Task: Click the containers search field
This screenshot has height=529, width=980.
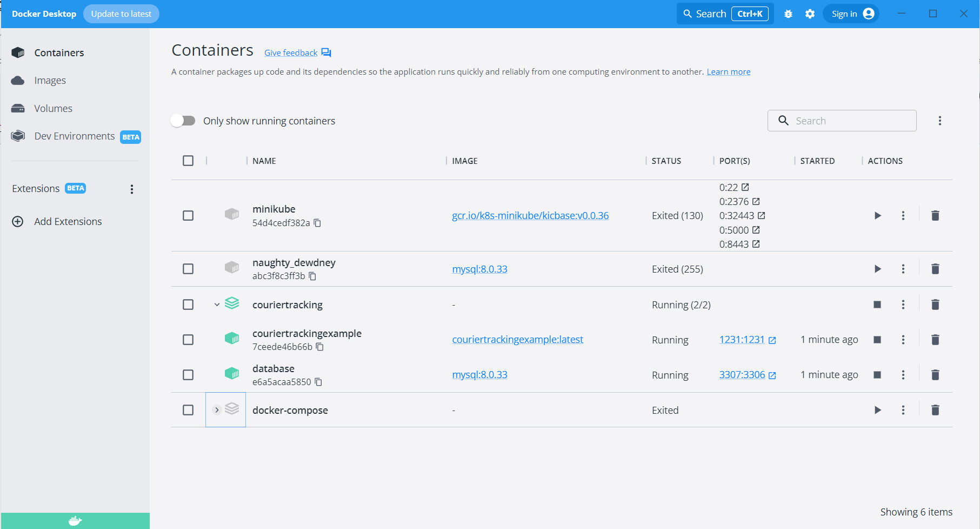Action: pos(842,121)
